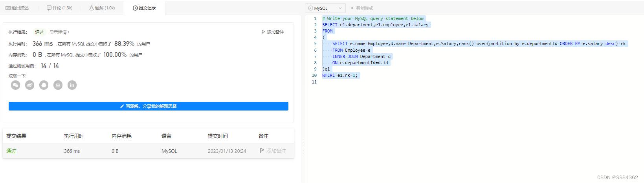The width and height of the screenshot is (644, 183).
Task: Click line number 5 in editor gutter
Action: 315,43
